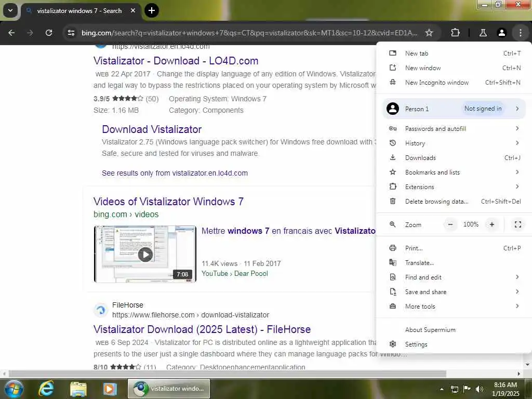Open Passwords and autofill submenu
This screenshot has height=399, width=532.
(x=454, y=129)
